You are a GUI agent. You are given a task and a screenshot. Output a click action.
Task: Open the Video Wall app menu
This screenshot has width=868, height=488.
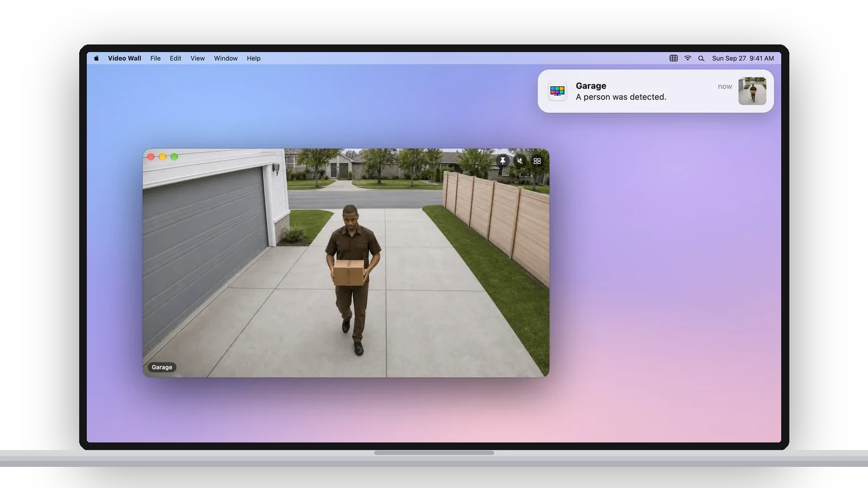[x=124, y=59]
